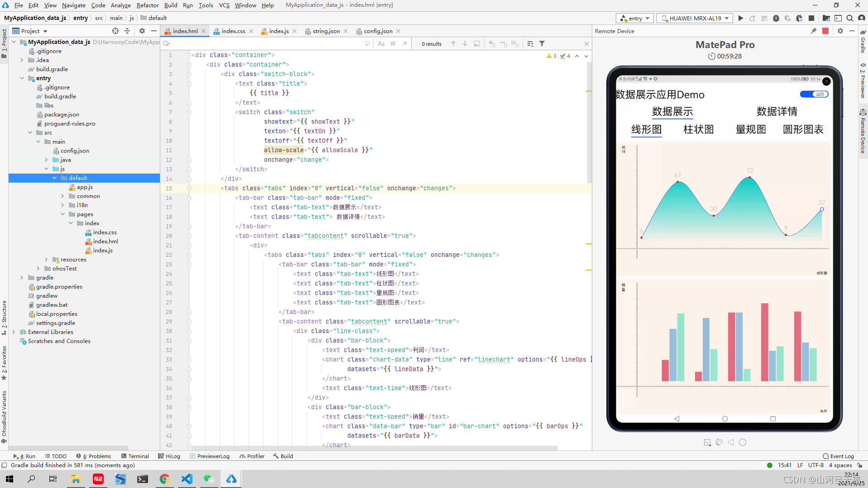Toggle the Gradle side tab
The image size is (868, 488).
[x=863, y=42]
